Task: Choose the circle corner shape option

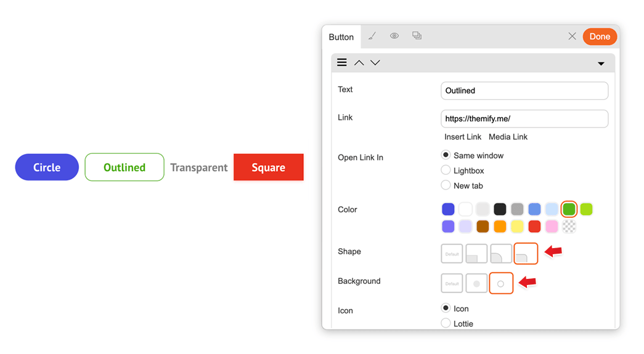Action: (x=501, y=254)
